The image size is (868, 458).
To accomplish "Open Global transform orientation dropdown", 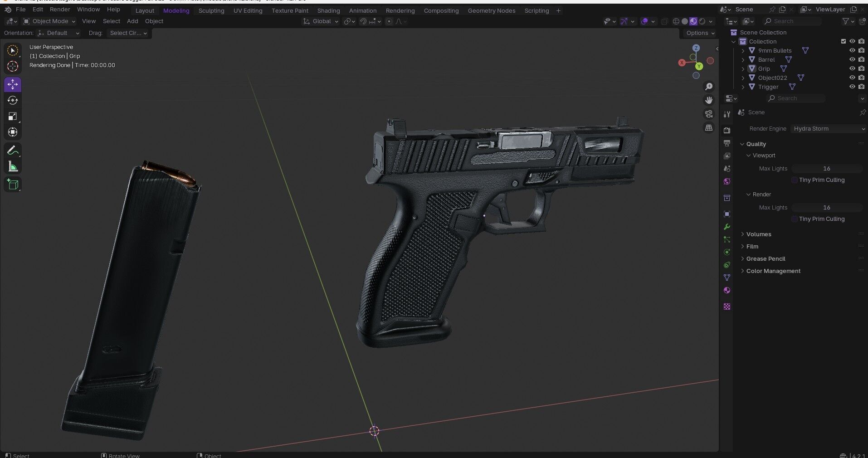I will point(321,21).
